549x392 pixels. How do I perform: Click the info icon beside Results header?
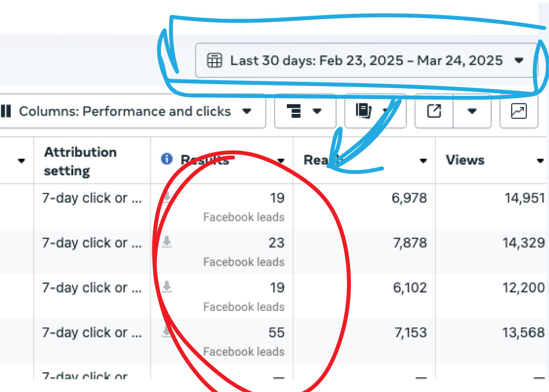coord(167,159)
